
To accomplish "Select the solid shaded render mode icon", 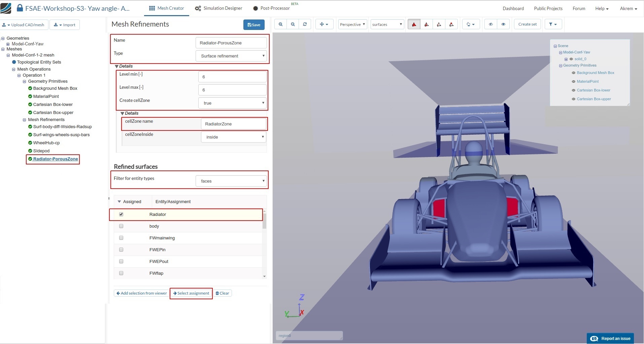I will tap(414, 24).
